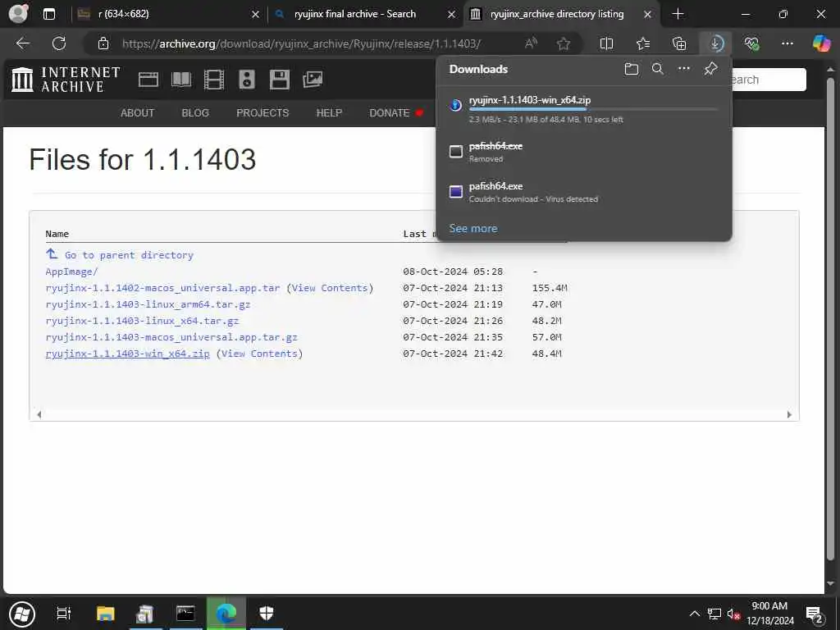Viewport: 840px width, 630px height.
Task: Click the Internet Archive search box
Action: pyautogui.click(x=768, y=80)
